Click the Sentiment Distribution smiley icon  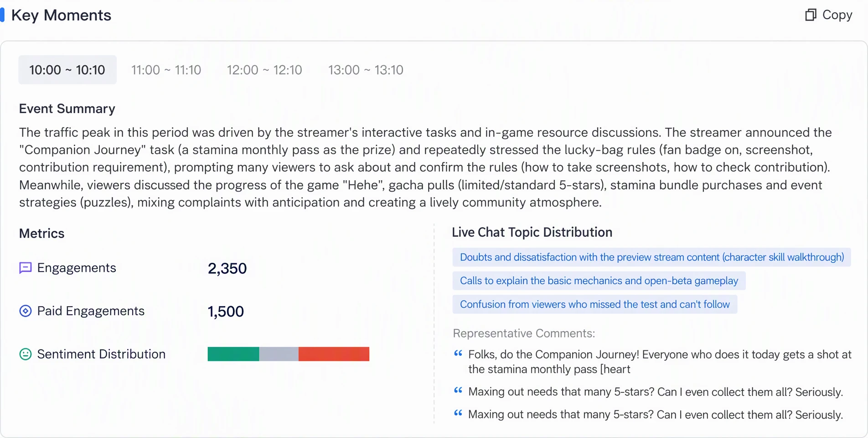click(x=26, y=354)
